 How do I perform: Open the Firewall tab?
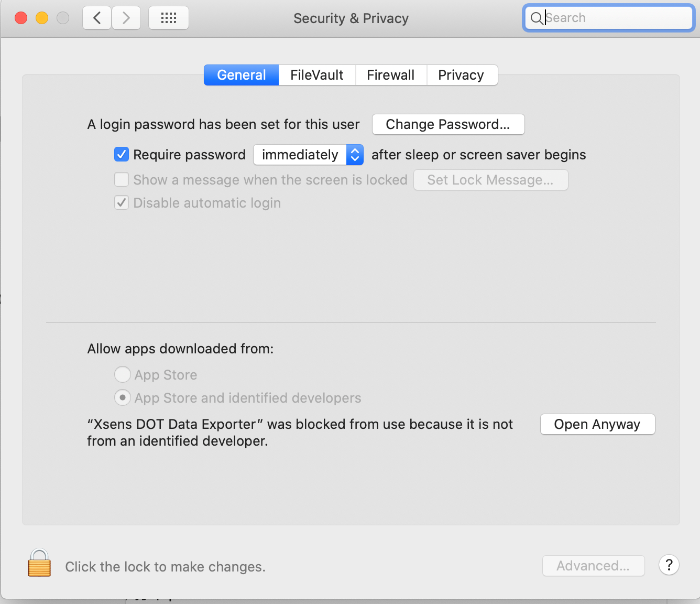pyautogui.click(x=391, y=75)
